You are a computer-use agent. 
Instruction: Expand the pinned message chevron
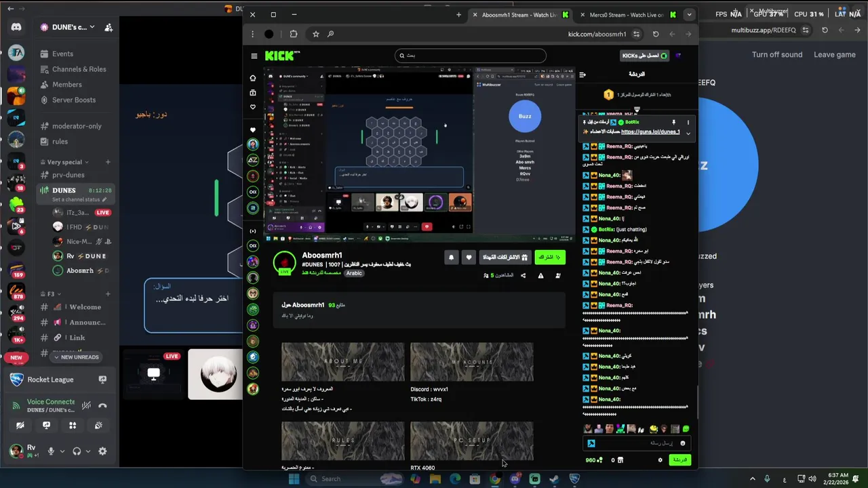pyautogui.click(x=688, y=134)
